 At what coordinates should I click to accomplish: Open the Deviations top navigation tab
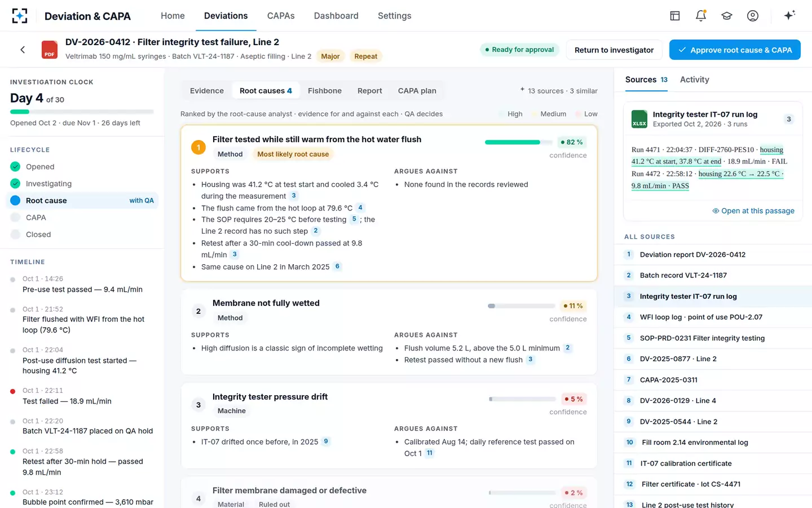[x=226, y=16]
